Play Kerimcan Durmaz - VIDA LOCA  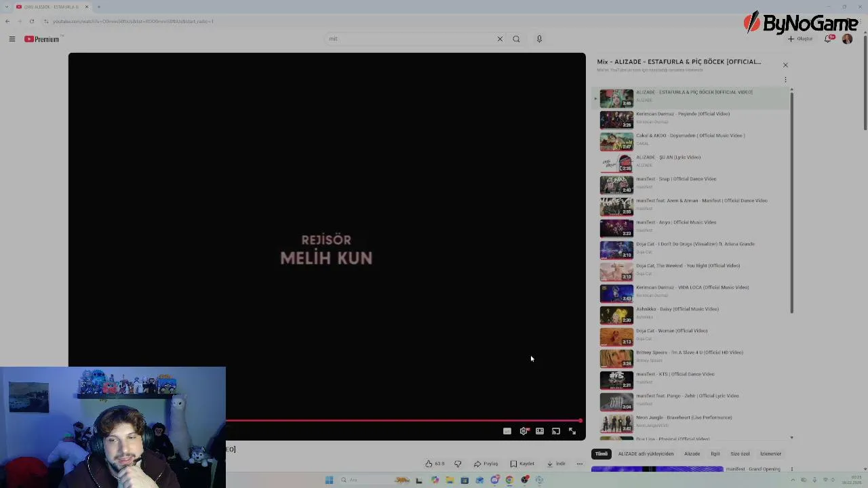692,293
